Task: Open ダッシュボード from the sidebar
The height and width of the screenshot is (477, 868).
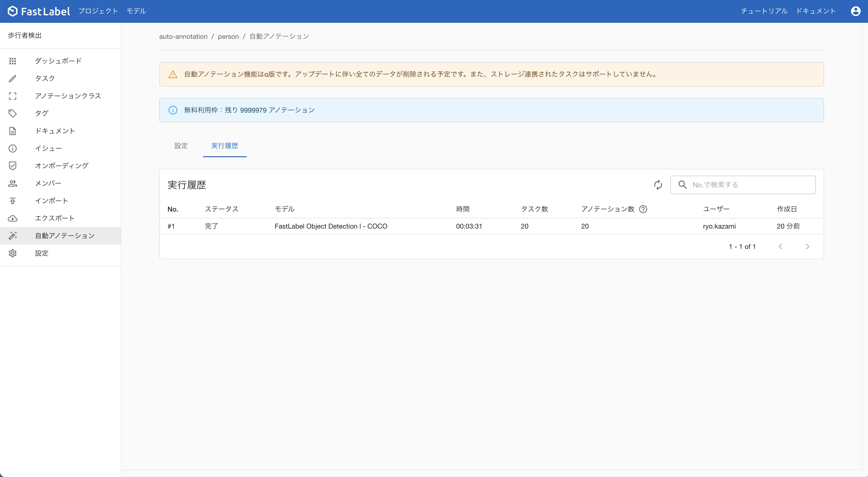Action: [58, 61]
